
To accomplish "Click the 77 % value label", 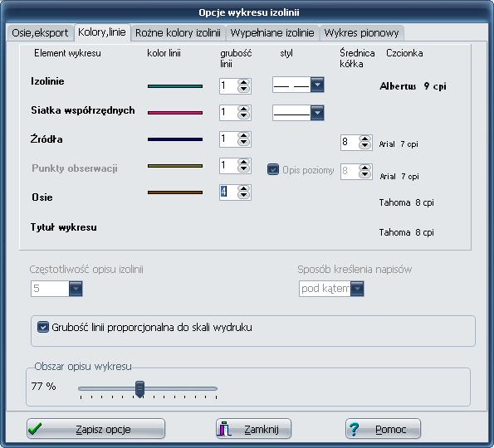I will click(x=43, y=386).
